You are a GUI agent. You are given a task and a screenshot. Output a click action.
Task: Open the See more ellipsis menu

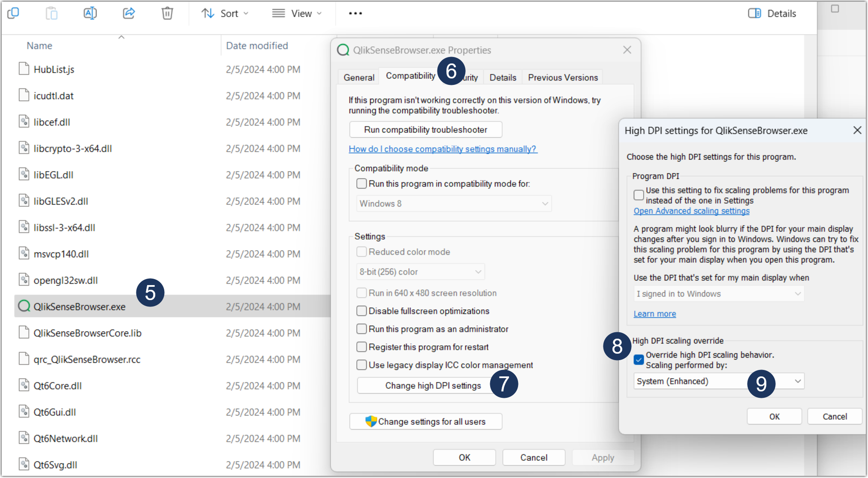[355, 13]
